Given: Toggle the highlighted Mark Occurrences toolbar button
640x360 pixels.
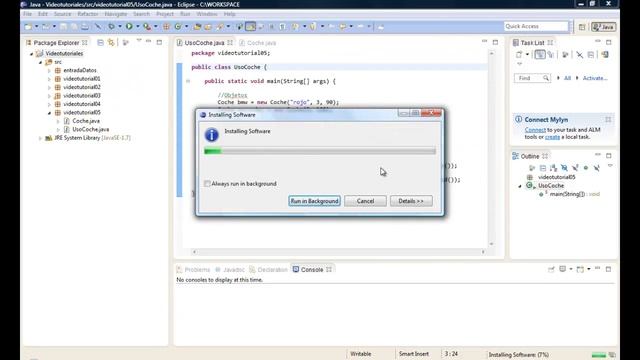Looking at the screenshot, I should pos(251,27).
